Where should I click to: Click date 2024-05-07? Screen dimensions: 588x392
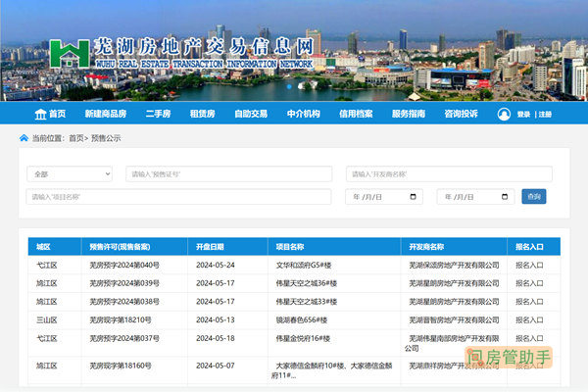216,366
